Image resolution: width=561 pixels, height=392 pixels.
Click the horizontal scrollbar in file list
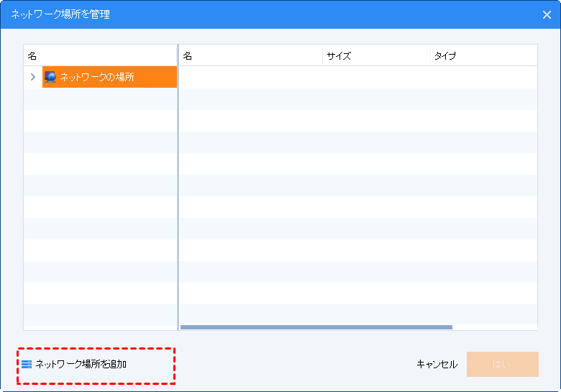pos(316,327)
